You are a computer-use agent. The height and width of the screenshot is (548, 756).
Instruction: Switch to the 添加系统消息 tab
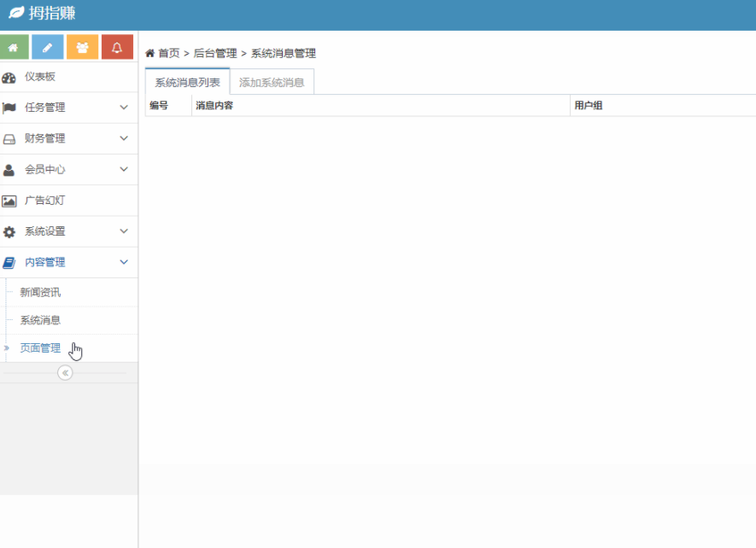pyautogui.click(x=272, y=83)
